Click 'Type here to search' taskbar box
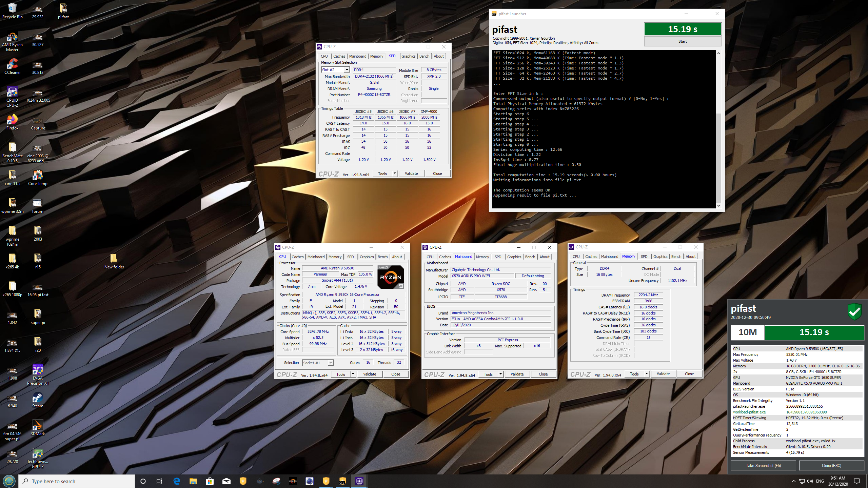 [77, 481]
